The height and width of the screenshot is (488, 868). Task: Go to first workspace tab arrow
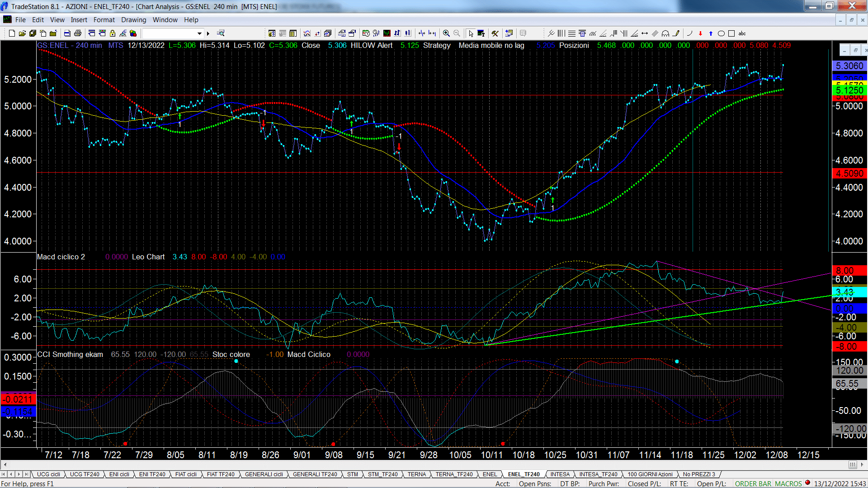pyautogui.click(x=4, y=474)
